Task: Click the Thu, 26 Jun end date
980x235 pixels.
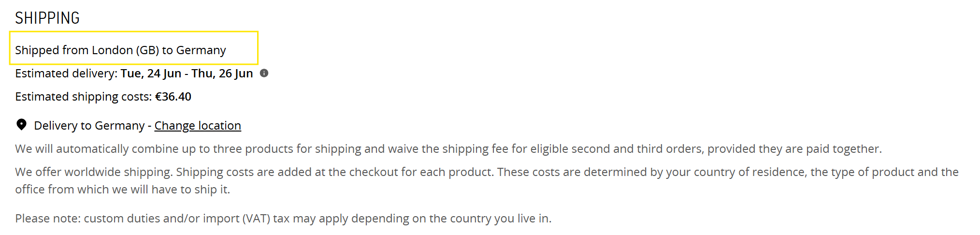Action: click(x=222, y=73)
